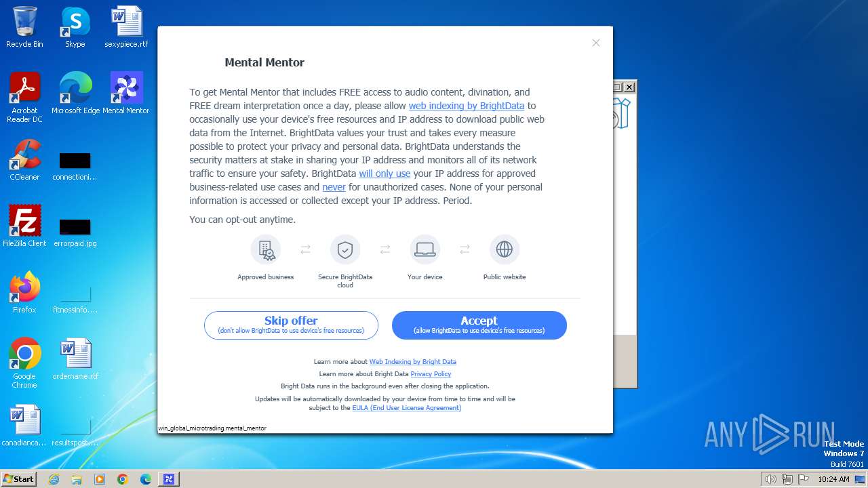
Task: Open canadianca... Word document icon
Action: coord(24,426)
